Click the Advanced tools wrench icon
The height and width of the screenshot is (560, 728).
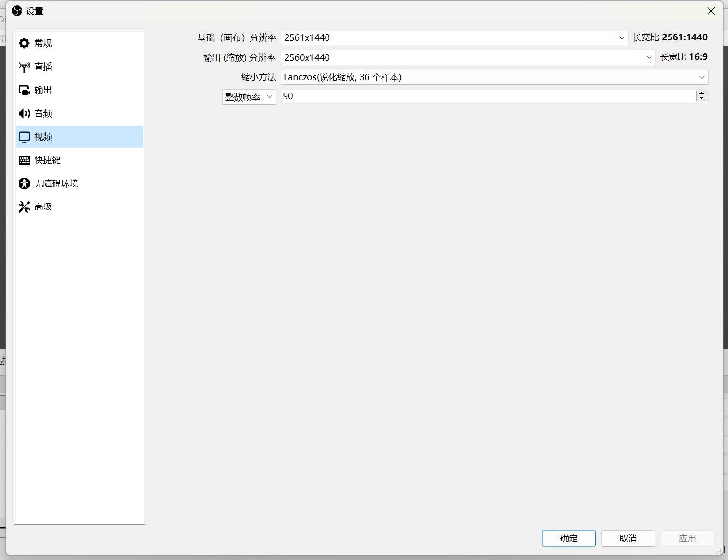pyautogui.click(x=24, y=207)
